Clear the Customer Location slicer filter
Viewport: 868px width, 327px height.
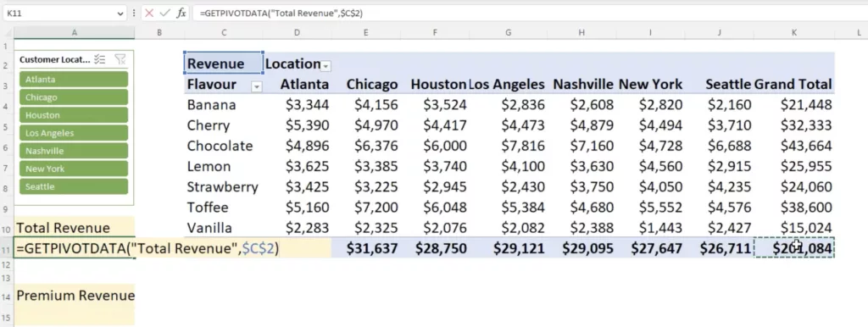click(120, 59)
